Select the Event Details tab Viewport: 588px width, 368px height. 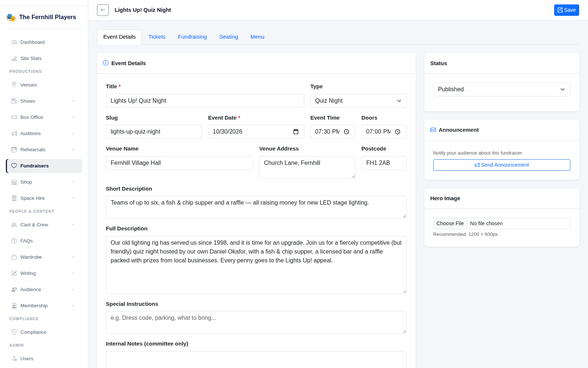(119, 37)
